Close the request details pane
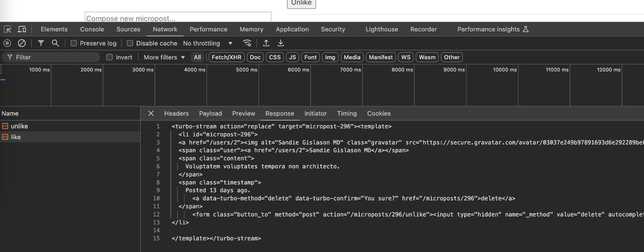The width and height of the screenshot is (644, 252). point(151,113)
